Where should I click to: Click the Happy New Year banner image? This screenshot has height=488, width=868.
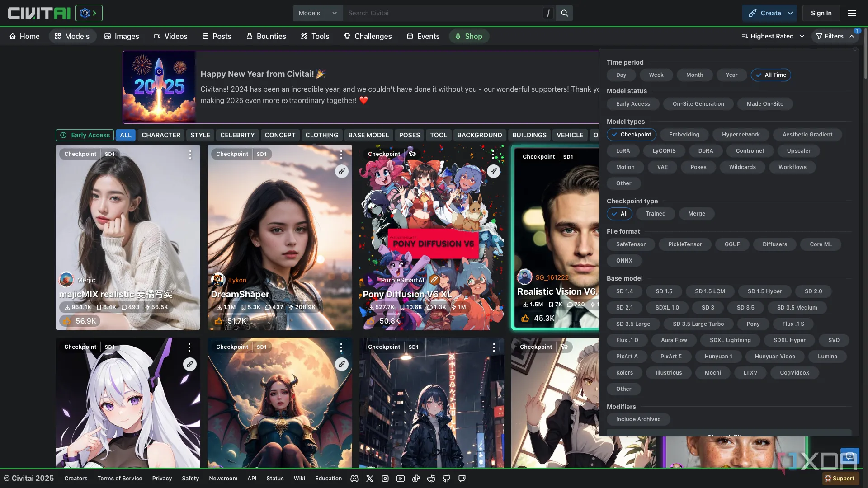pos(159,87)
